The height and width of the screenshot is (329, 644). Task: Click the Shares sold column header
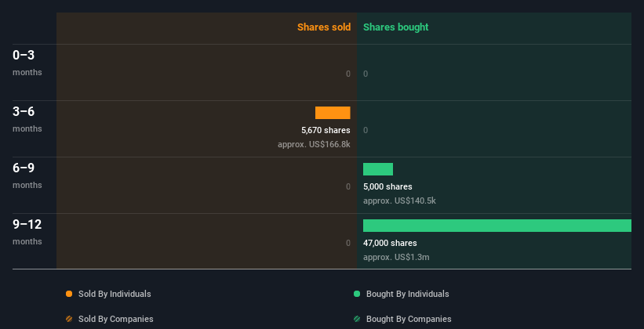pos(324,27)
